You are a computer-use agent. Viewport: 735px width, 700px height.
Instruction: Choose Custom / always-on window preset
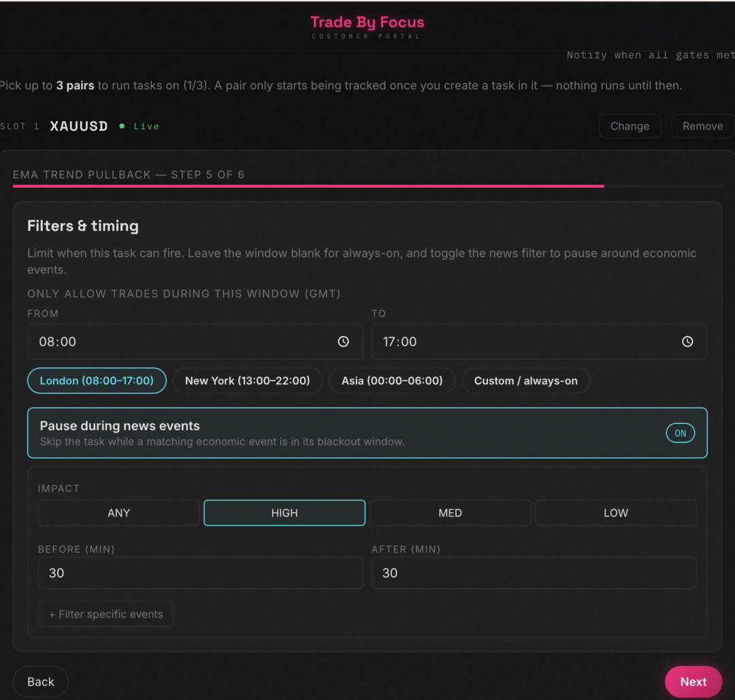(525, 380)
